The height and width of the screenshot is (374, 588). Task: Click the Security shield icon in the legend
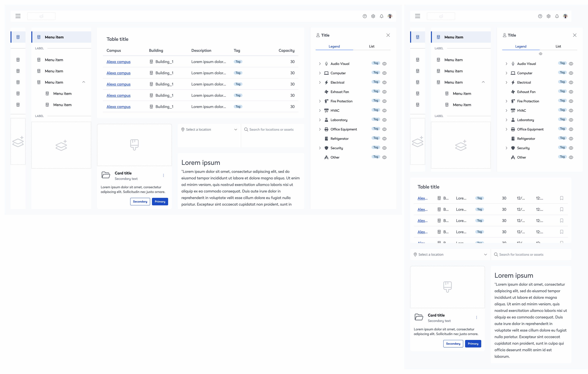tap(326, 148)
